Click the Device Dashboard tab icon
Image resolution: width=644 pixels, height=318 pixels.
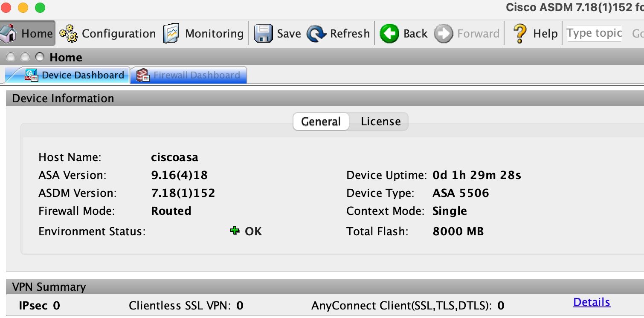point(31,75)
